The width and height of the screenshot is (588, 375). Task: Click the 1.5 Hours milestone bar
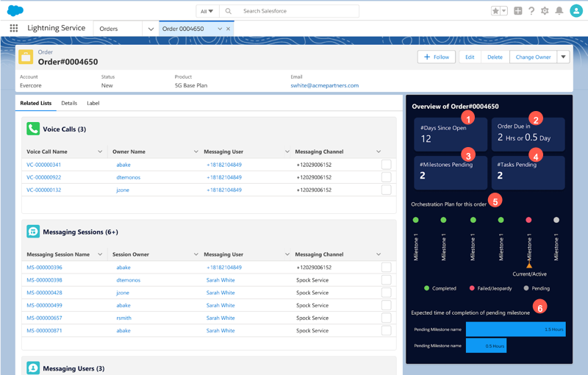(x=516, y=329)
